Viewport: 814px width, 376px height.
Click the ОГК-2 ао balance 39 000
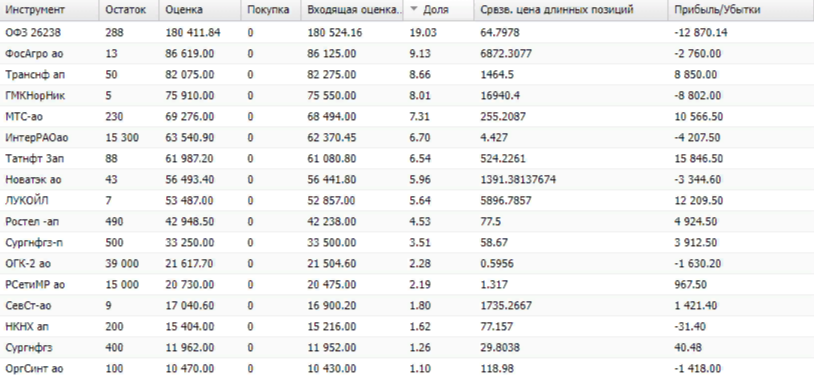click(122, 264)
